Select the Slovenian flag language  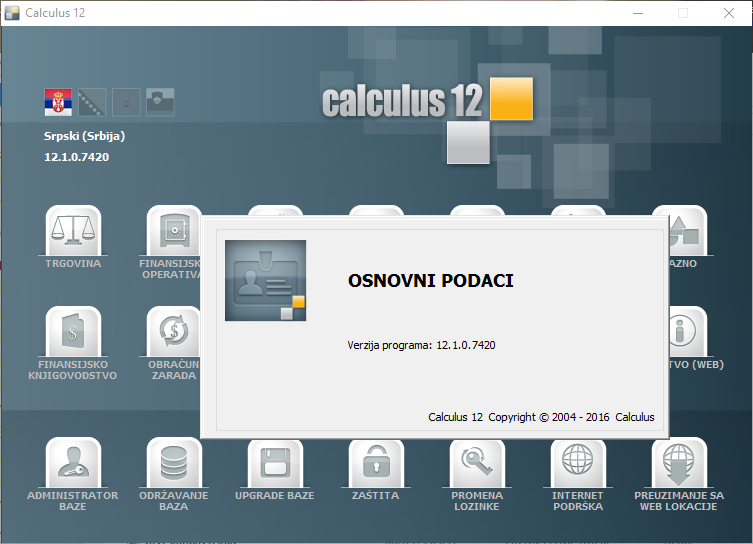point(160,102)
